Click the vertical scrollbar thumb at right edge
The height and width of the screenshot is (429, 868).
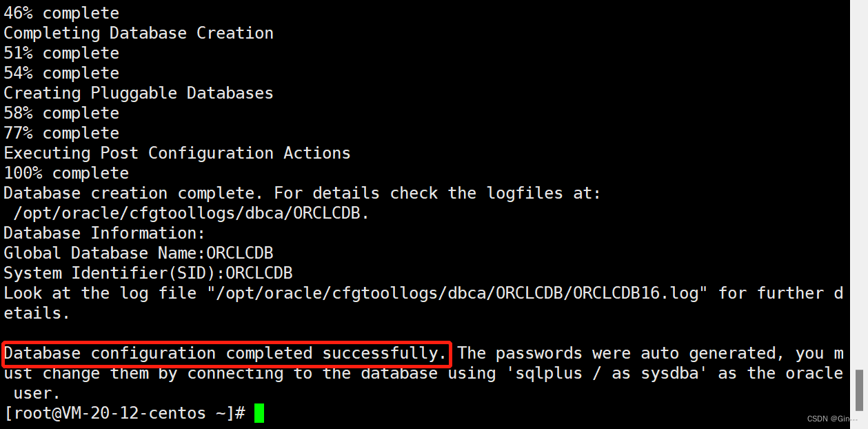point(860,391)
